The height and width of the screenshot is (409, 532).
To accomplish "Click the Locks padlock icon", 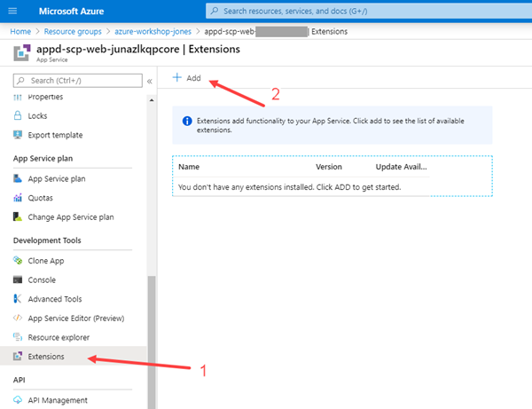I will [x=20, y=115].
